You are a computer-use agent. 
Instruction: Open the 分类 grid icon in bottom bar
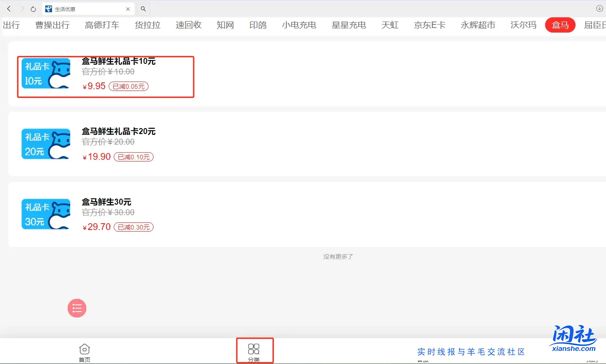(x=254, y=350)
